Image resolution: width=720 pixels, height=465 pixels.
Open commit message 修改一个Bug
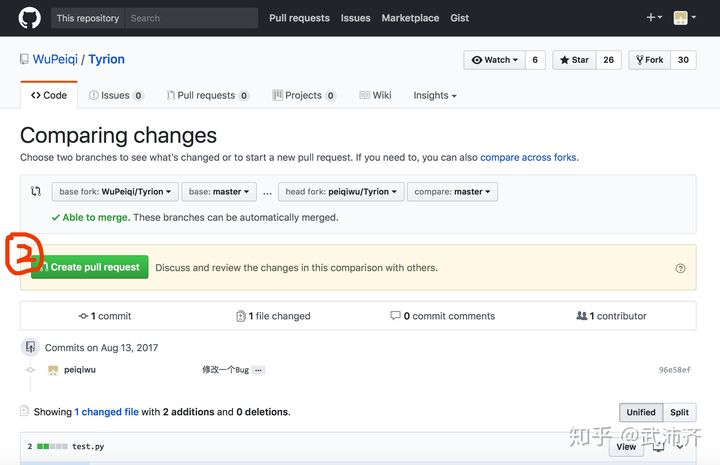[225, 370]
